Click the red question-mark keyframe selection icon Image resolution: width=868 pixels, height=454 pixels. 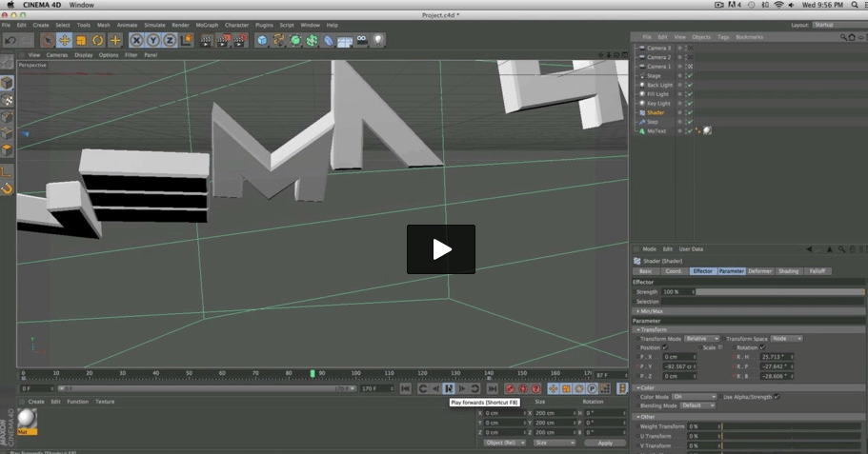[x=535, y=388]
